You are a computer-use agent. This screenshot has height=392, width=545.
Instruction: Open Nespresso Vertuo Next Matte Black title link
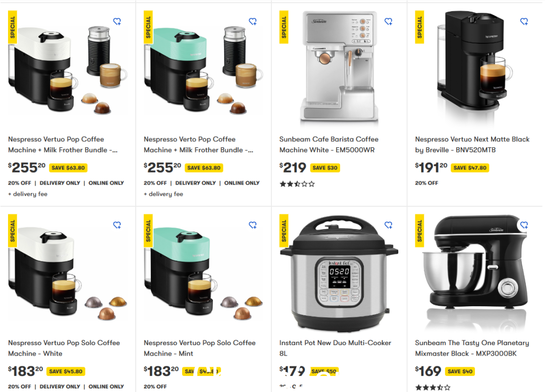[x=472, y=145]
